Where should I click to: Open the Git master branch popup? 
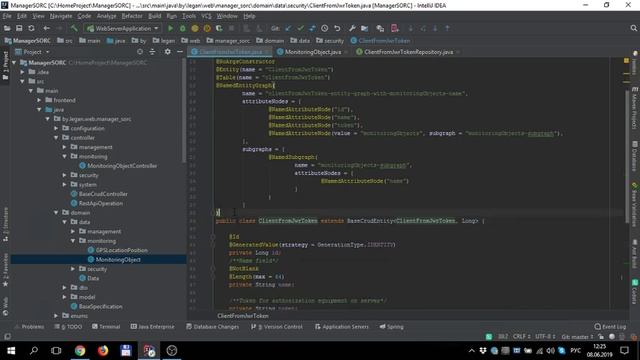pyautogui.click(x=577, y=337)
